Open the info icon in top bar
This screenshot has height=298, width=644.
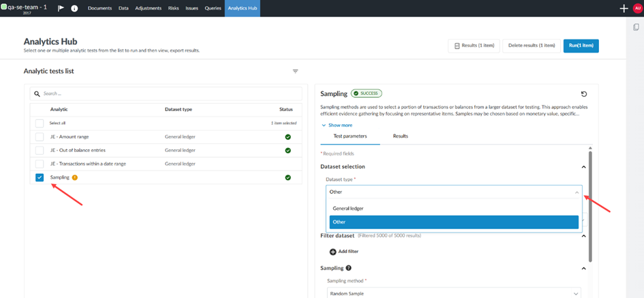pyautogui.click(x=74, y=8)
